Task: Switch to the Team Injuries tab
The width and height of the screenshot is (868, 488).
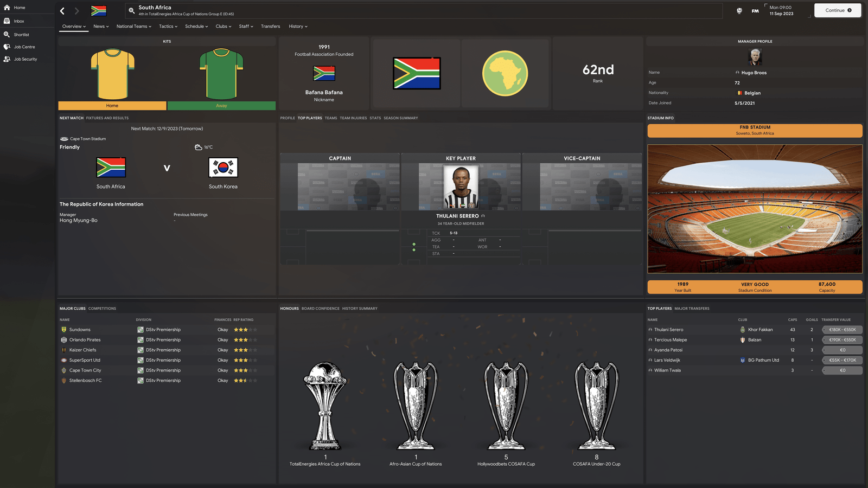Action: (353, 118)
